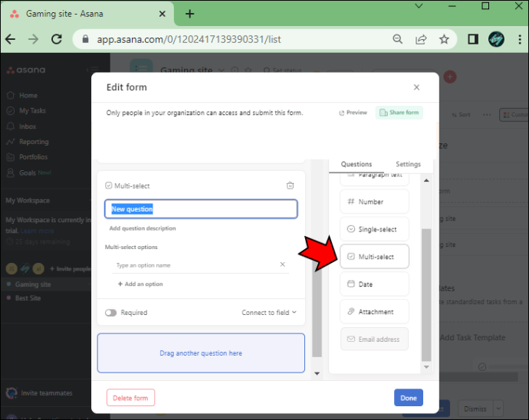Click the New question title field
The height and width of the screenshot is (420, 529).
pos(201,209)
